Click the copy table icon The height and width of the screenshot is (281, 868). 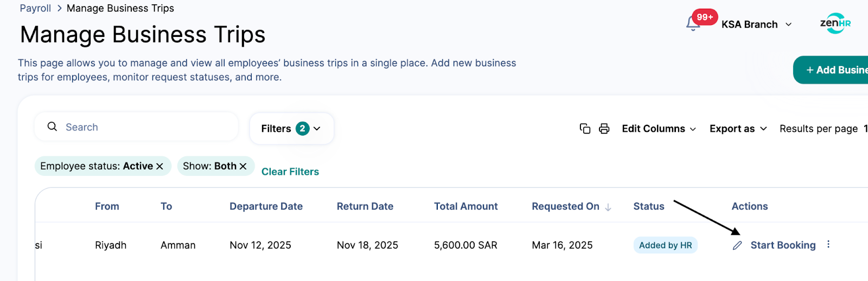coord(585,129)
